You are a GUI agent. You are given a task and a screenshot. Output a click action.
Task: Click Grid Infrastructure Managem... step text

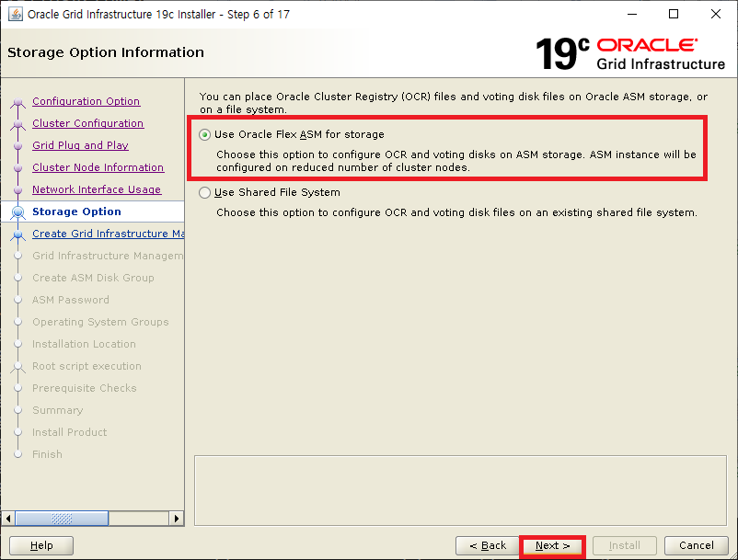coord(108,256)
